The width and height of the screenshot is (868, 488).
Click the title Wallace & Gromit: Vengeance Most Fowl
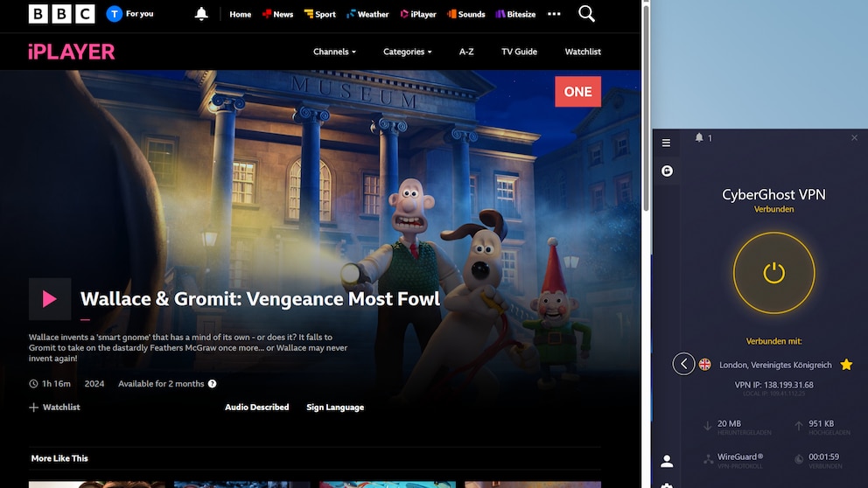click(260, 299)
